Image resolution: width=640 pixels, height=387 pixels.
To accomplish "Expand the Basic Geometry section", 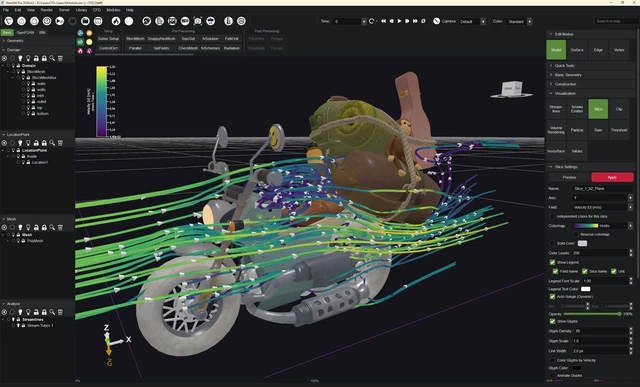I will click(x=590, y=75).
